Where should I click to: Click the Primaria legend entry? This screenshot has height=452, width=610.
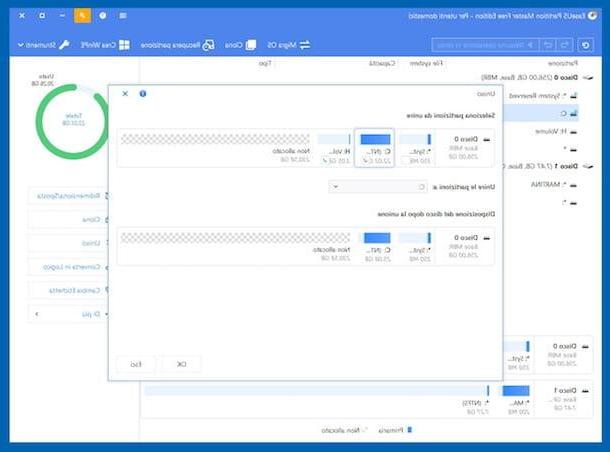click(395, 430)
